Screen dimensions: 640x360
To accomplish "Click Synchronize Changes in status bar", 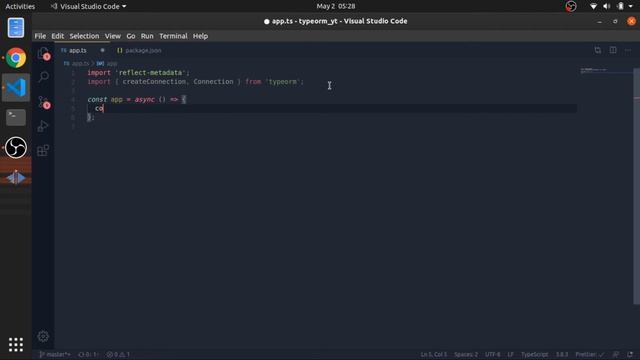I will tap(88, 354).
